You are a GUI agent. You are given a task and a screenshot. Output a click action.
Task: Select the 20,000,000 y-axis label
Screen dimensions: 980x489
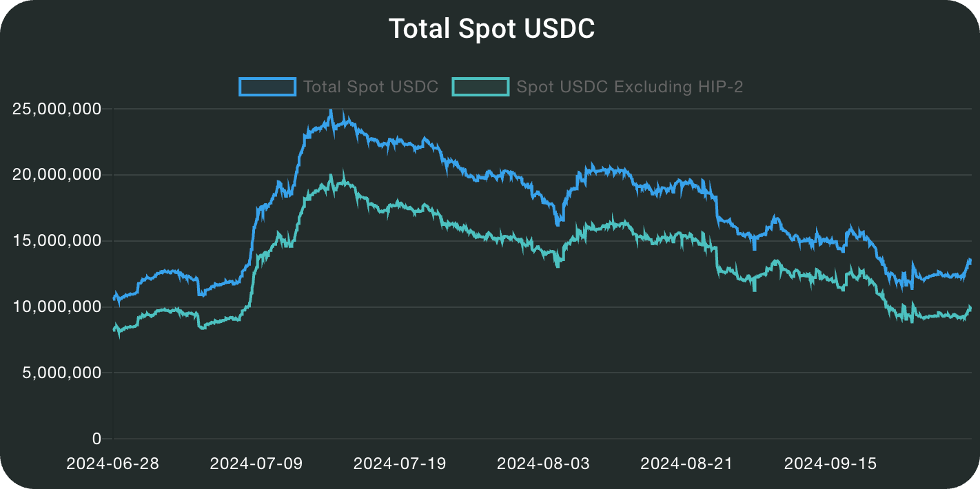coord(57,175)
